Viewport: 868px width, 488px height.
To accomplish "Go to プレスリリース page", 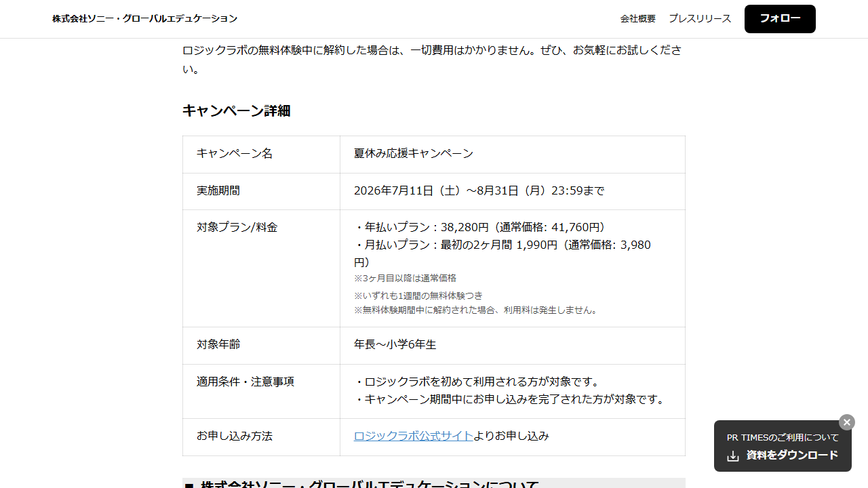I will [700, 19].
